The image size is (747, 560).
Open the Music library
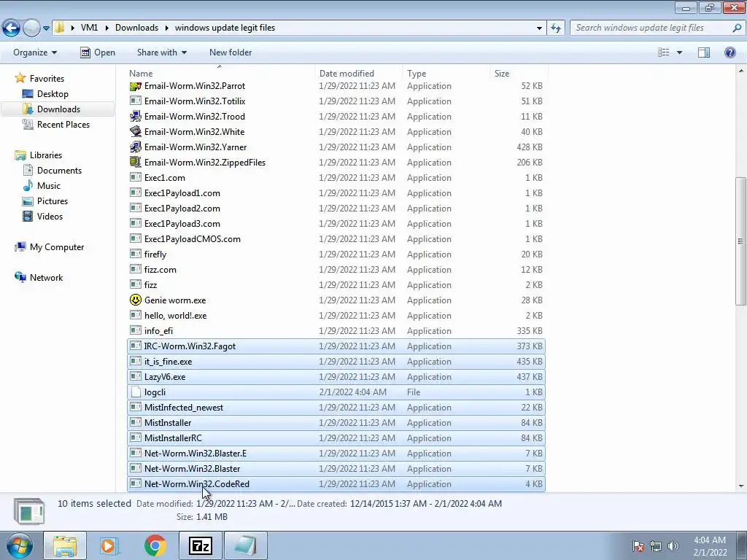coord(49,186)
